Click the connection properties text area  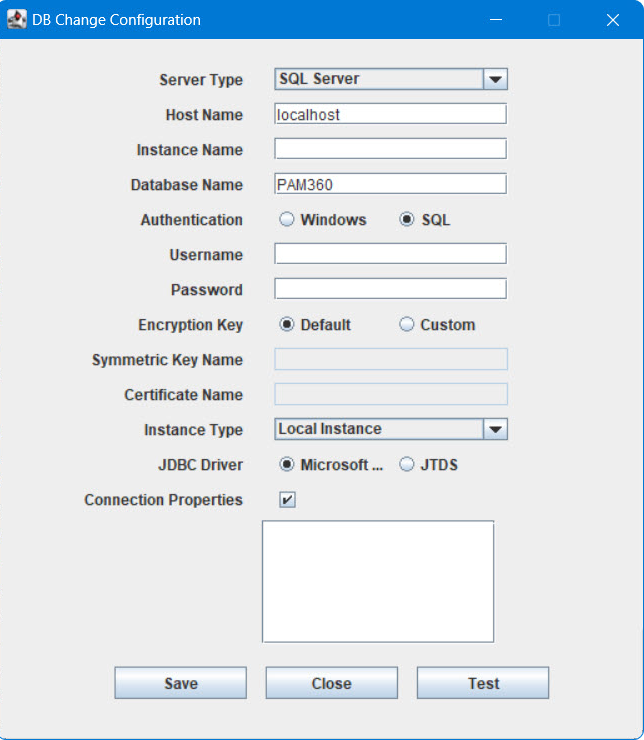point(378,581)
